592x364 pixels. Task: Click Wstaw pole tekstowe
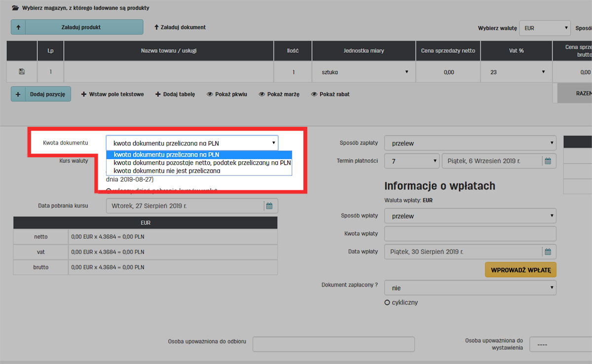tap(112, 94)
